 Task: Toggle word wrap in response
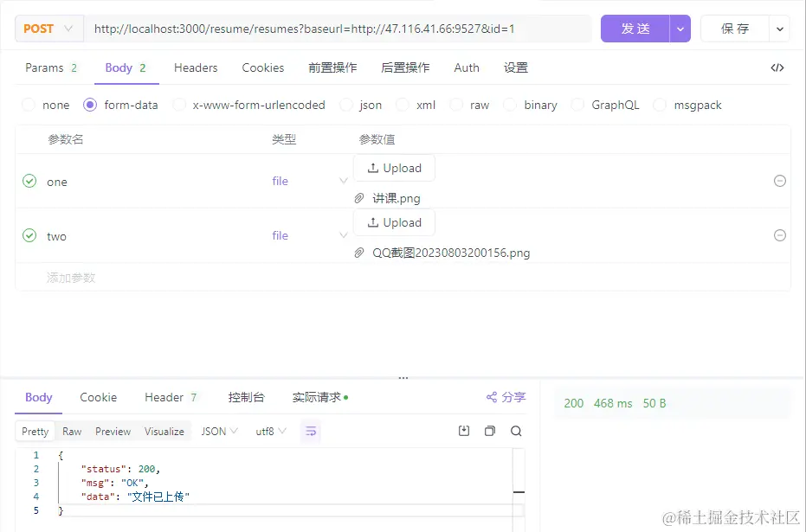pos(311,432)
